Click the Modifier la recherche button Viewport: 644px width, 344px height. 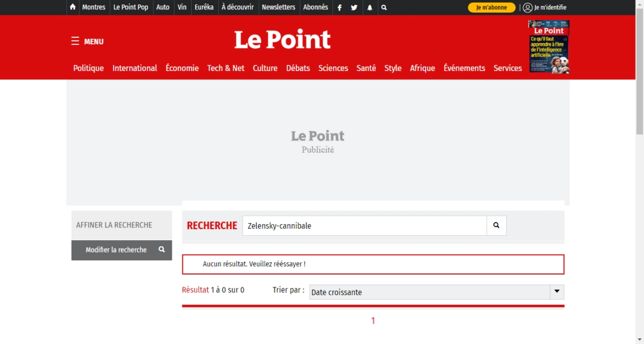click(121, 250)
